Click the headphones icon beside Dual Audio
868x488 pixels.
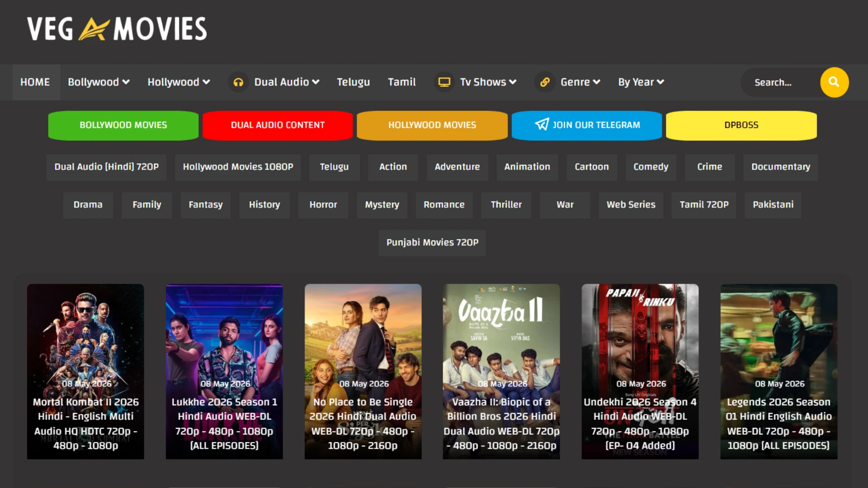pos(238,82)
